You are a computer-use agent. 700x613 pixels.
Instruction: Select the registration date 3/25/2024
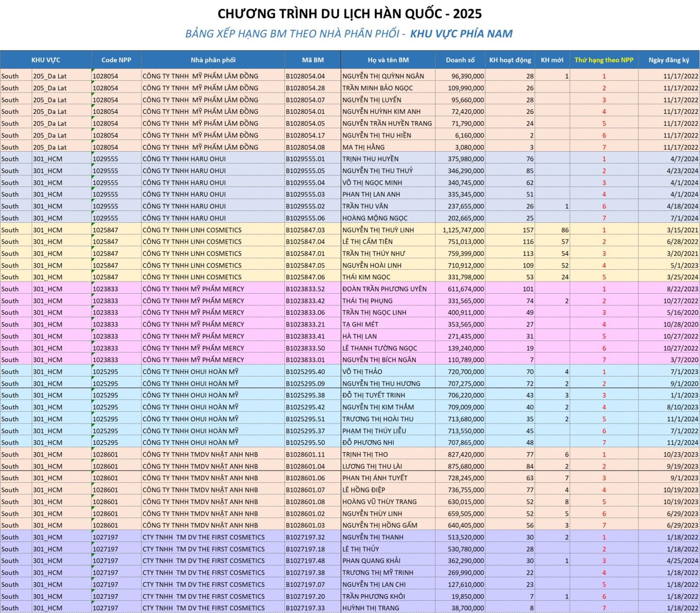coord(682,277)
